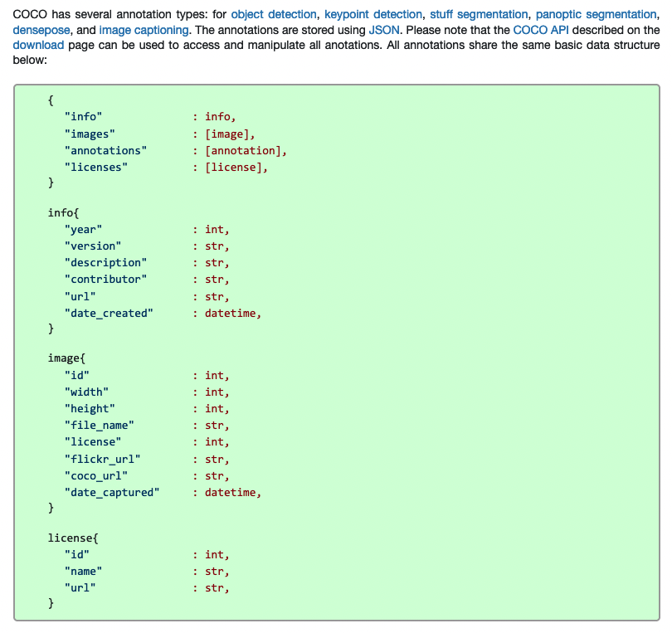Click the "version" field name
672x633 pixels.
pyautogui.click(x=93, y=246)
